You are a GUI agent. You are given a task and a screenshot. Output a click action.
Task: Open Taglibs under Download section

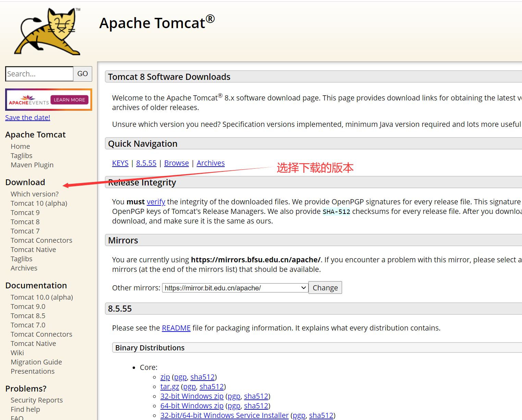point(22,259)
